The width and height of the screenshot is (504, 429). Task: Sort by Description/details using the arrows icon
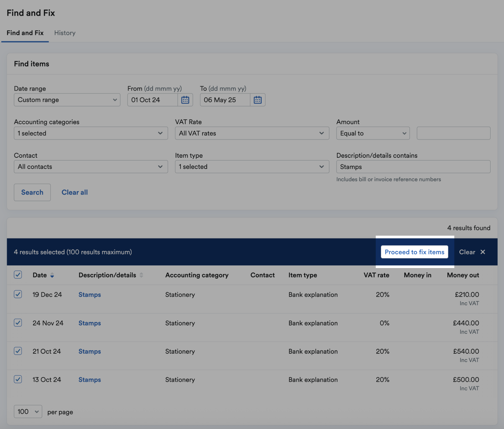tap(141, 275)
